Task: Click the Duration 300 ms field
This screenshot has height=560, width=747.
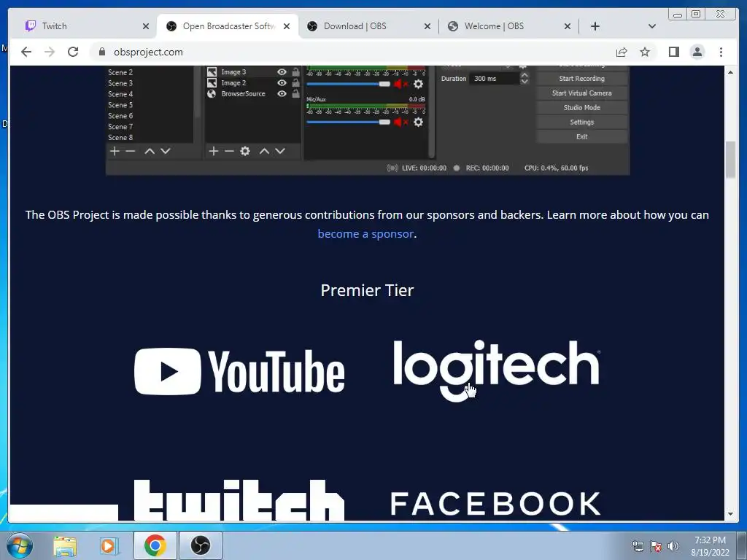Action: pos(493,79)
